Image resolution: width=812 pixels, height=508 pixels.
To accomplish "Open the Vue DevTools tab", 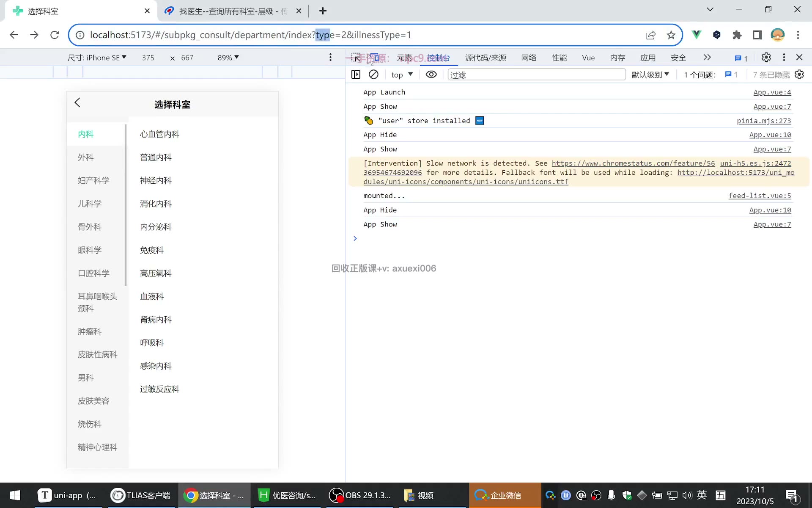I will coord(588,58).
